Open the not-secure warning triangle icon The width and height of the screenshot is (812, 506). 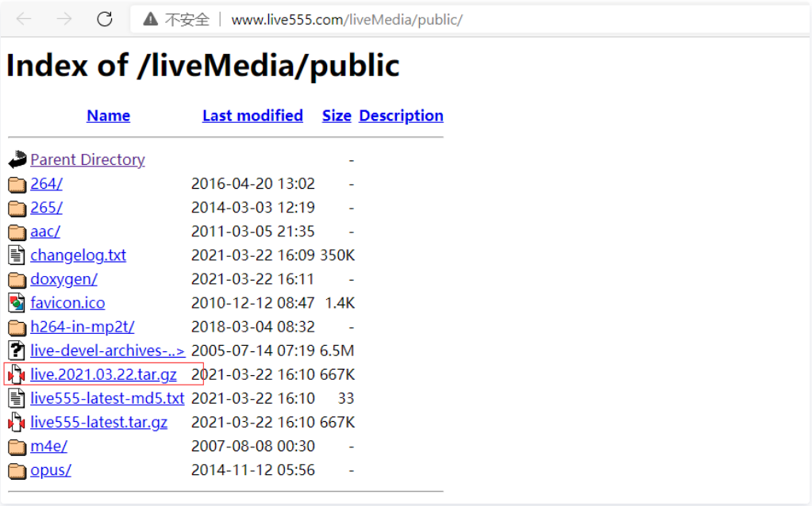click(x=150, y=20)
